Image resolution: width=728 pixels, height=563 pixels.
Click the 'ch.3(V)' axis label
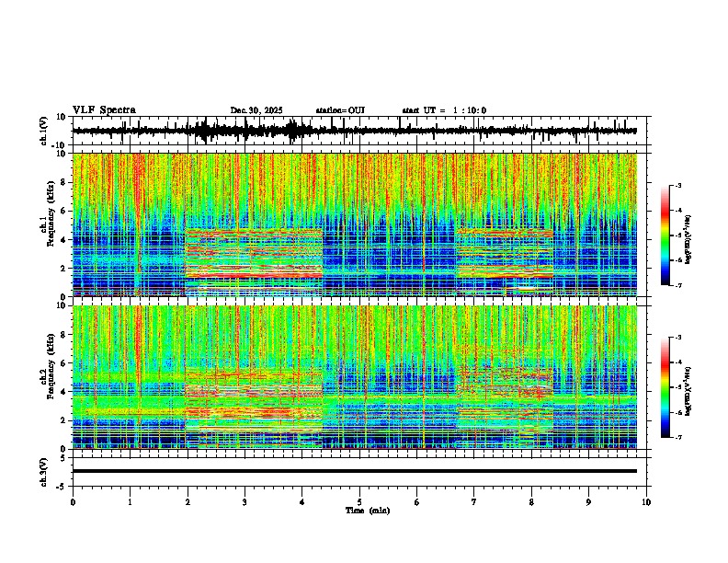[44, 472]
